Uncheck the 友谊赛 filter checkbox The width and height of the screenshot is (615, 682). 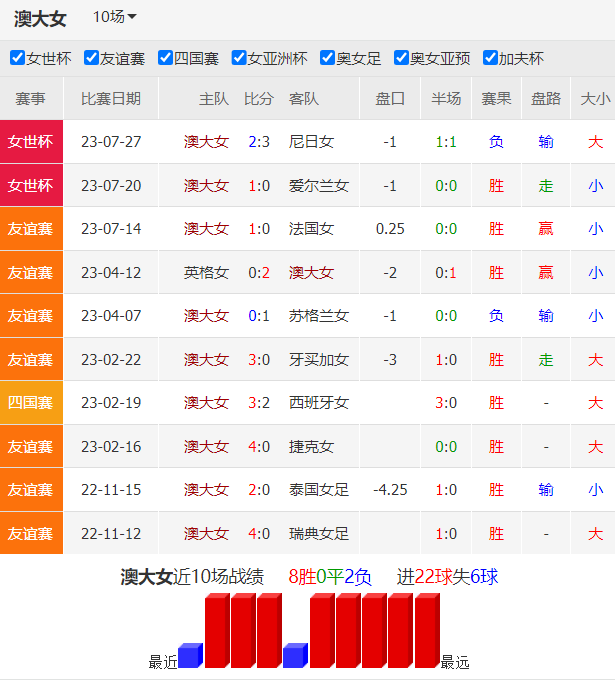pyautogui.click(x=91, y=58)
